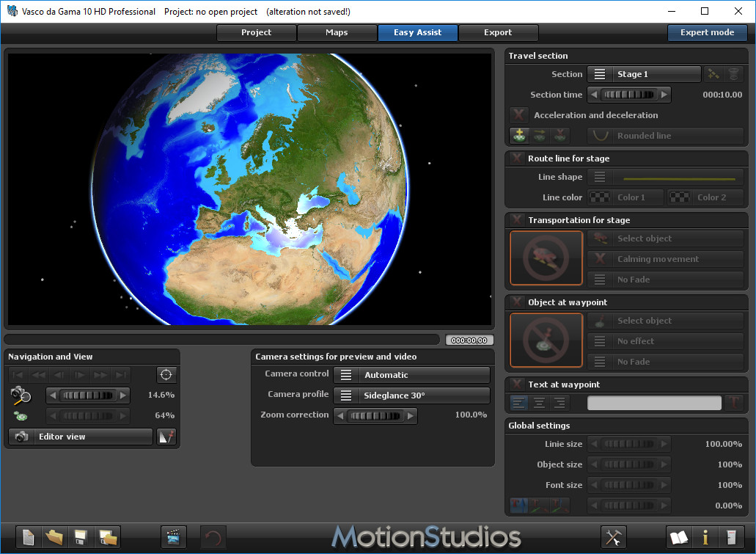The image size is (756, 554).
Task: Click the preview timeline progress bar
Action: pos(222,340)
